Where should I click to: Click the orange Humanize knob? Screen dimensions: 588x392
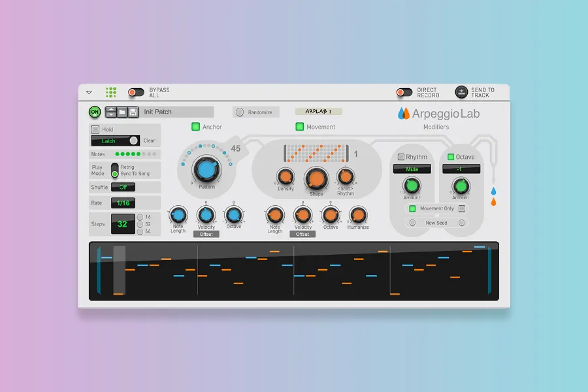(x=358, y=214)
